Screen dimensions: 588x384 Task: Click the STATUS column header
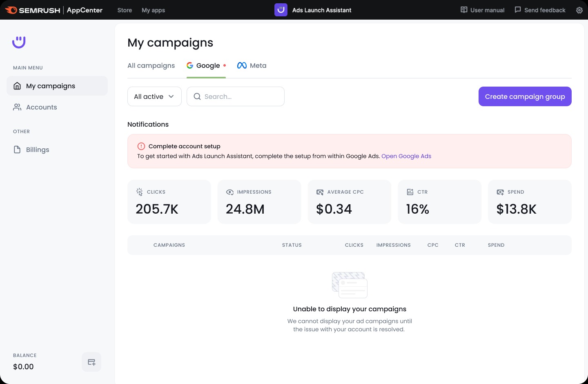(x=292, y=245)
